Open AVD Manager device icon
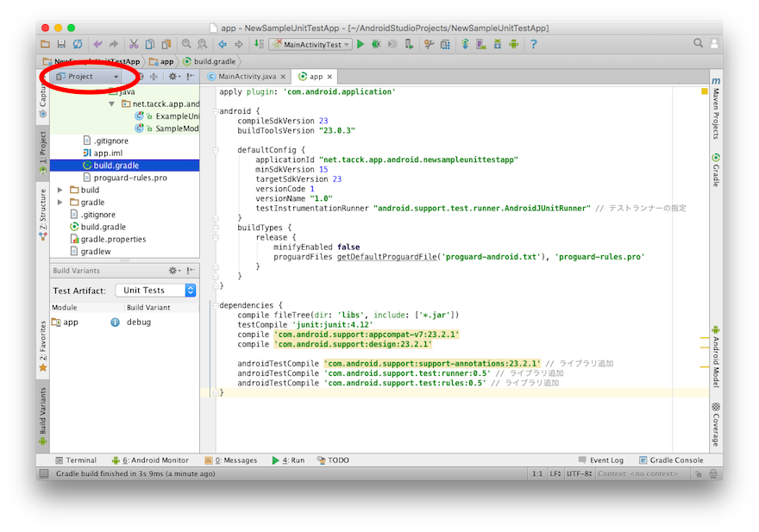This screenshot has height=532, width=759. click(x=481, y=44)
